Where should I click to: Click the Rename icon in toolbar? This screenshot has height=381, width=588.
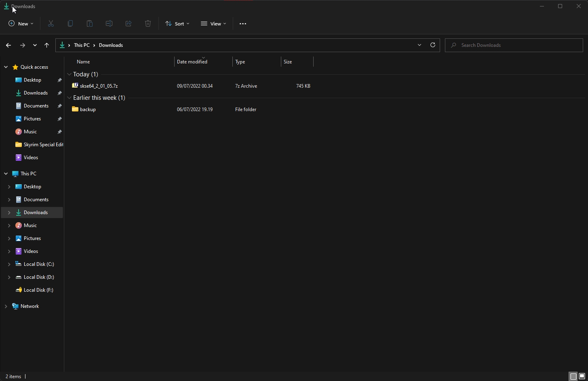109,24
